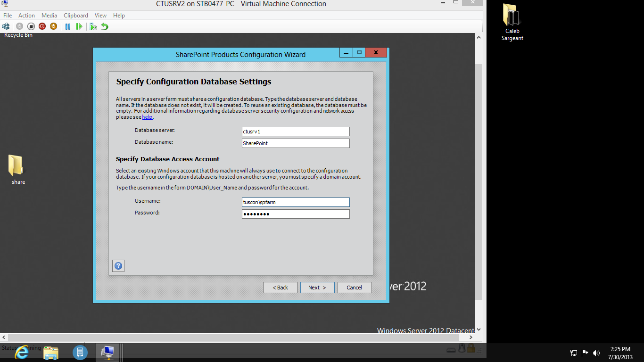Click the Snapshot toolbar icon
644x362 pixels.
93,26
